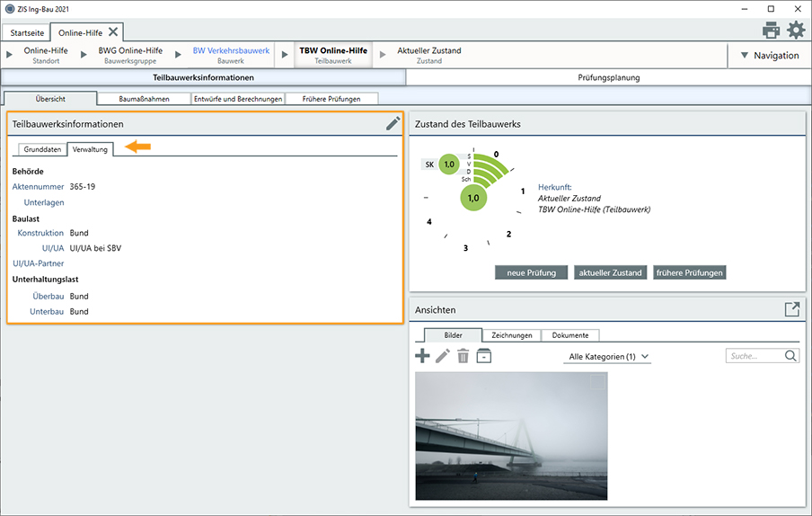Viewport: 812px width, 516px height.
Task: Tick the selection checkbox on the bridge image
Action: point(598,382)
